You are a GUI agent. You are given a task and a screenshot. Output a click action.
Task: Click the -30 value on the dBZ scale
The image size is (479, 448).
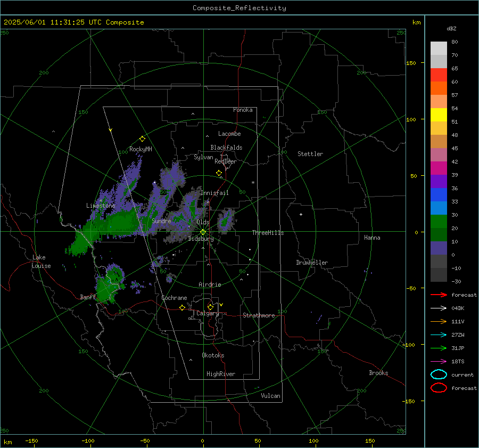[456, 281]
